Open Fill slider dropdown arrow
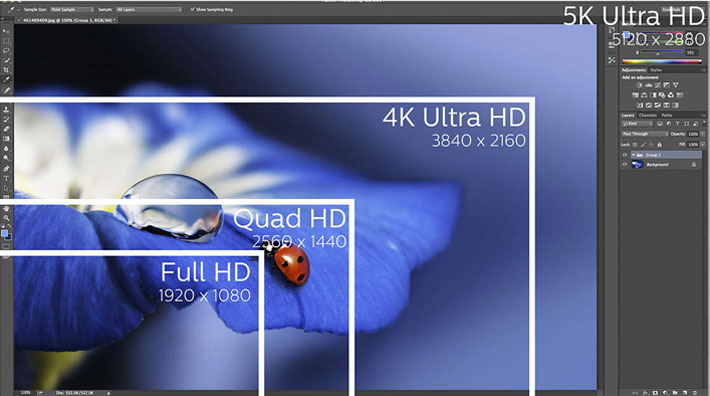Image resolution: width=710 pixels, height=396 pixels. click(x=703, y=145)
